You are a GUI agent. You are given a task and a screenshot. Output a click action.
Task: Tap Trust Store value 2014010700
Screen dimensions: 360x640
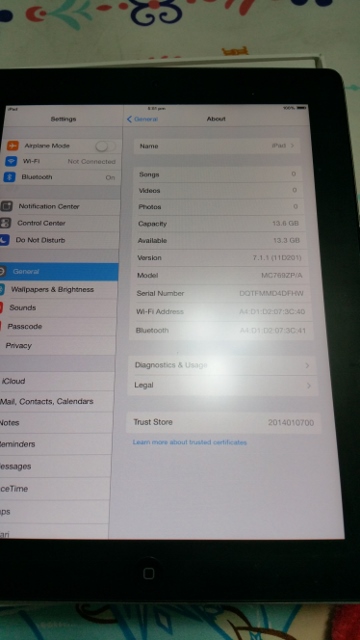click(291, 423)
